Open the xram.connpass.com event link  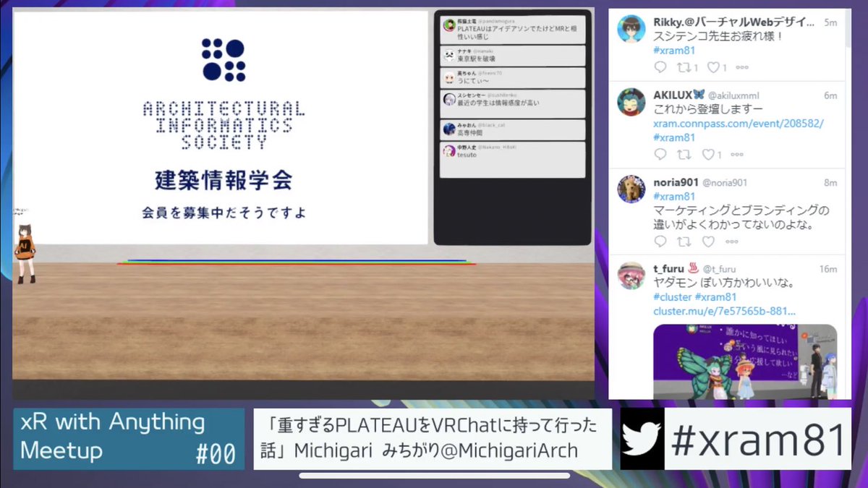click(738, 124)
